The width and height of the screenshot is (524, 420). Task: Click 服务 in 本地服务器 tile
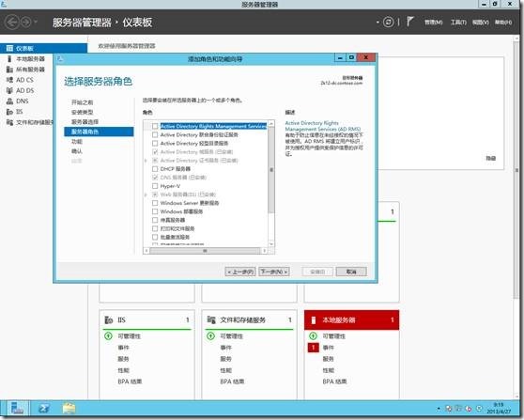(328, 359)
